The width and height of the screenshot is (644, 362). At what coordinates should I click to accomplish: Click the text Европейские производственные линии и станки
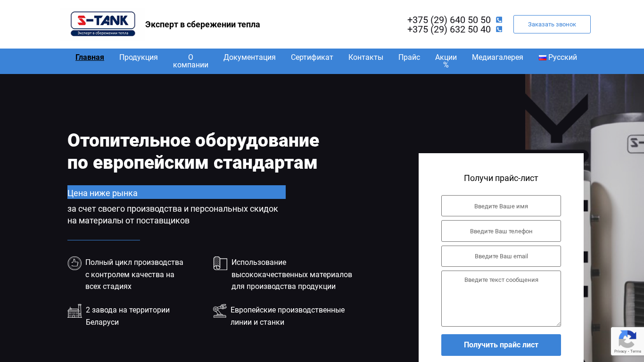288,316
